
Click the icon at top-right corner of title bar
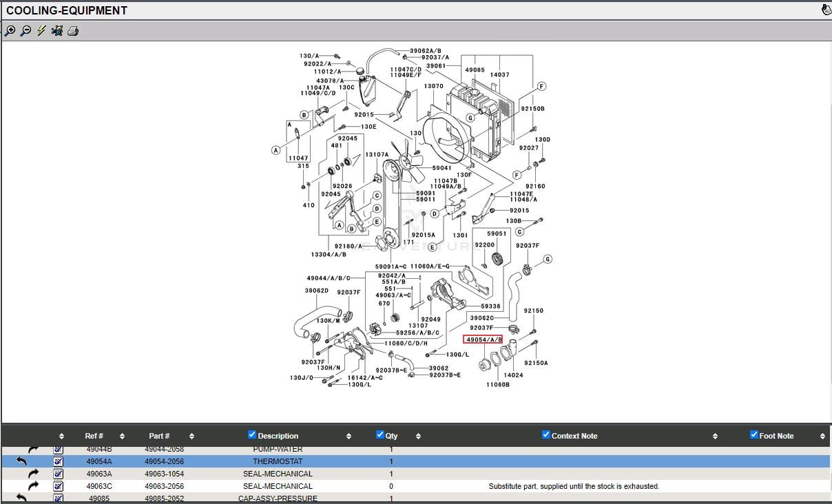click(826, 10)
